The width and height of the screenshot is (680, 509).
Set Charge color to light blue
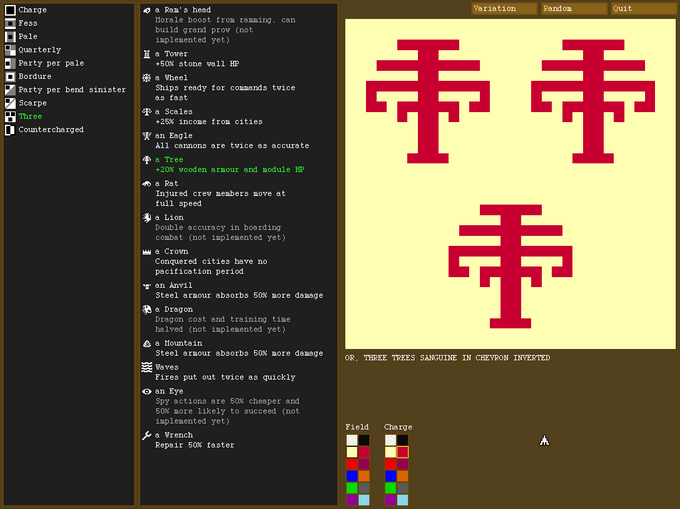402,500
